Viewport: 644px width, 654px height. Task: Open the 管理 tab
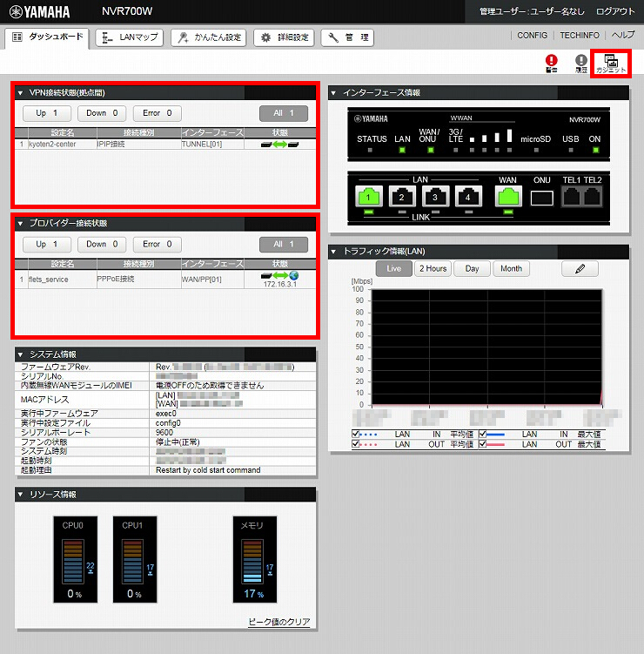[x=347, y=37]
